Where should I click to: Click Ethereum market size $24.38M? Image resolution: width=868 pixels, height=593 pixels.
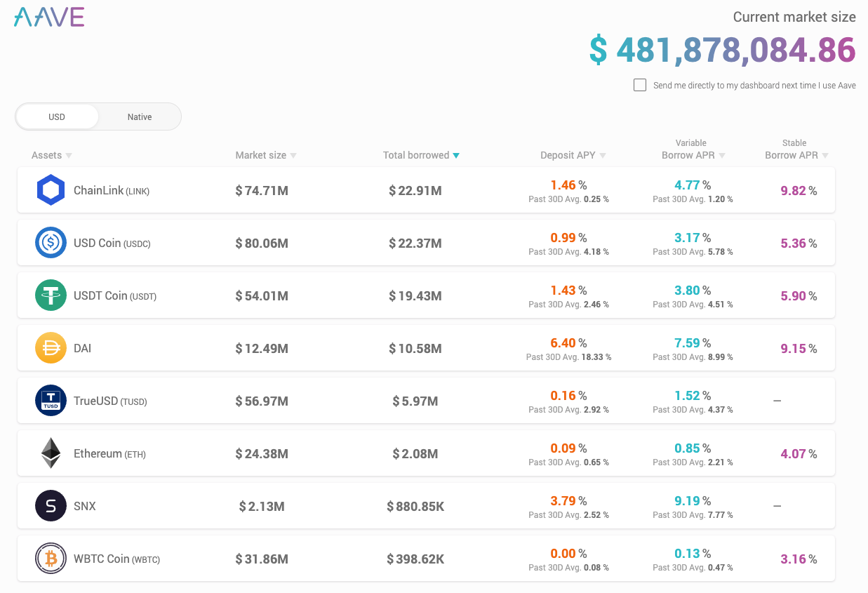(262, 453)
